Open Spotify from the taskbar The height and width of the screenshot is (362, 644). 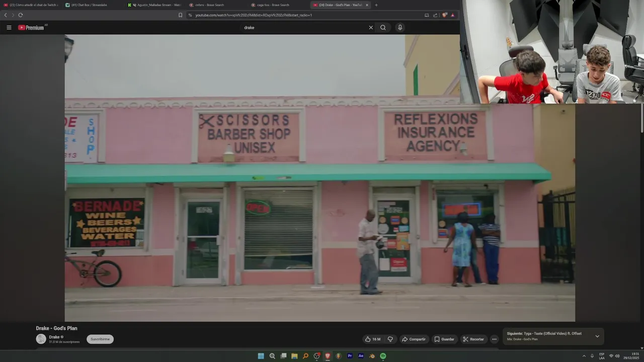[383, 356]
